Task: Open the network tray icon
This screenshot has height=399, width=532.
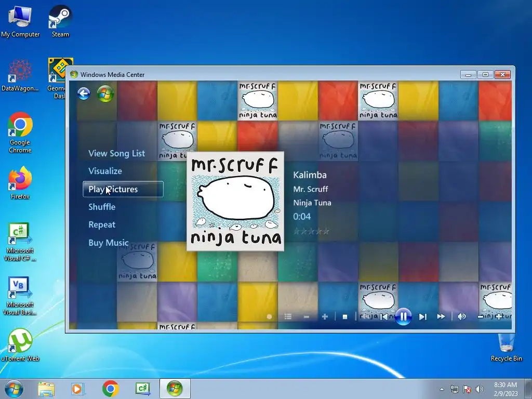Action: pyautogui.click(x=454, y=390)
